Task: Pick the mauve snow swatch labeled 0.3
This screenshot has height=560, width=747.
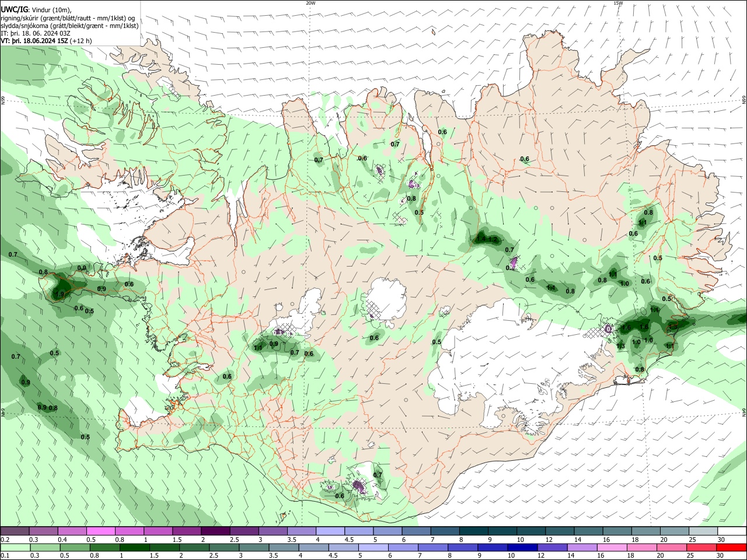Action: click(x=43, y=531)
